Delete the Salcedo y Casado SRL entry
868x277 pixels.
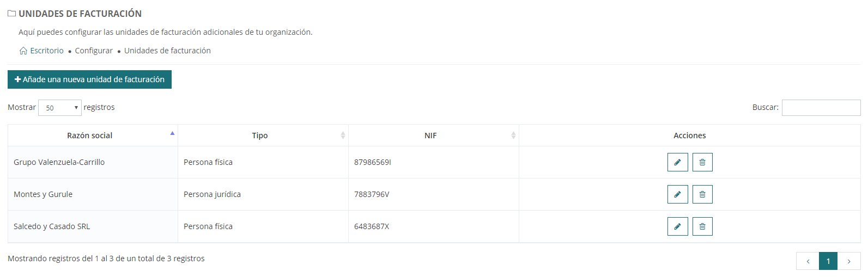(702, 226)
